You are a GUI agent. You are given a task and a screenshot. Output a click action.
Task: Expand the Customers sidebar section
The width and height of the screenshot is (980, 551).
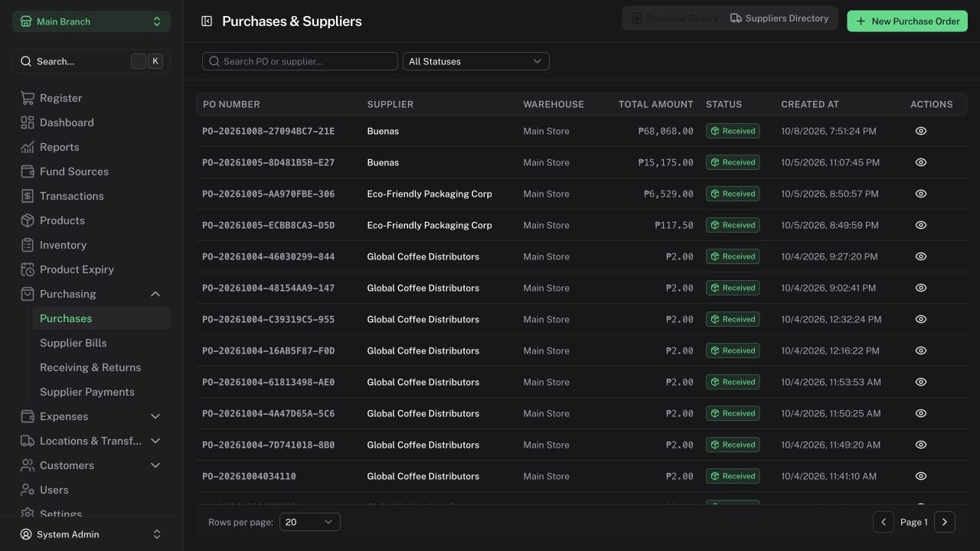[x=91, y=465]
